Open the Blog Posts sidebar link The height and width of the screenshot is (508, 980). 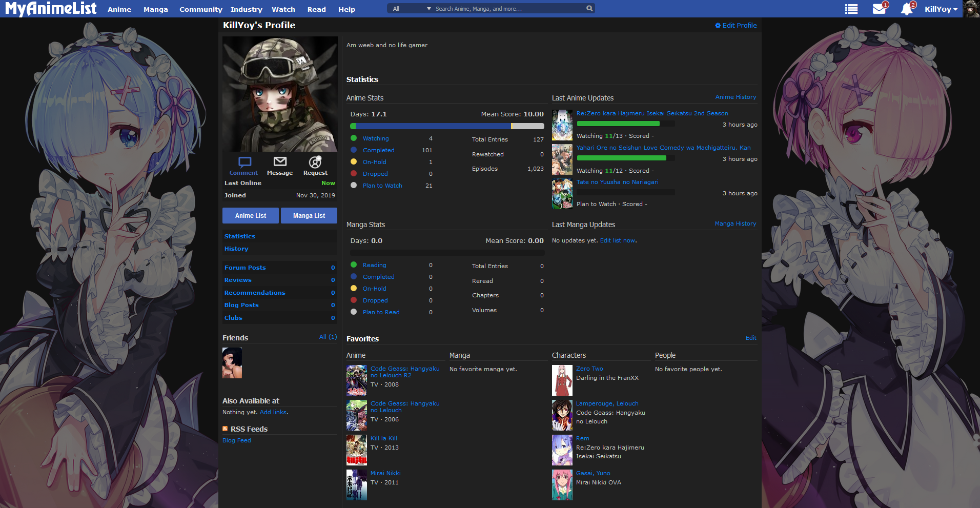tap(241, 305)
